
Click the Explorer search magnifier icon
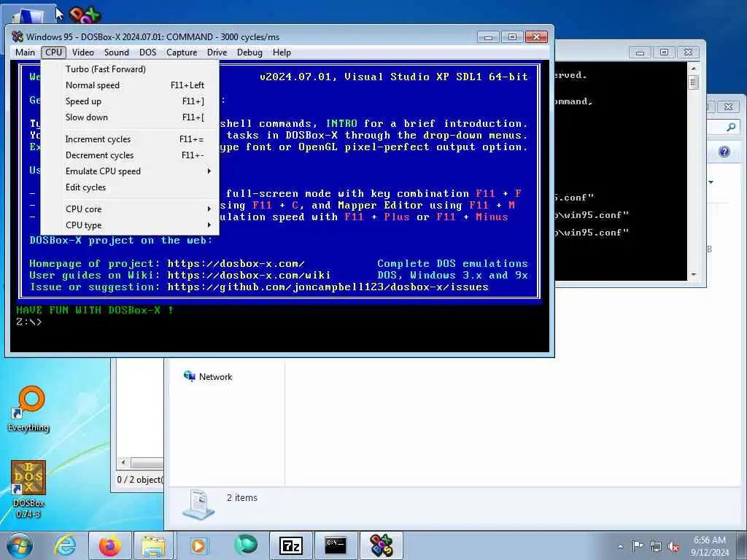[731, 127]
